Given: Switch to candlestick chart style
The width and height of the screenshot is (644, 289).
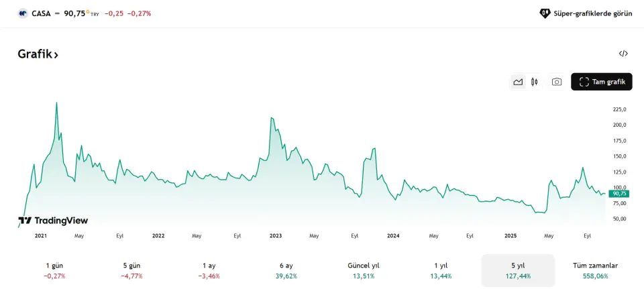Looking at the screenshot, I should tap(535, 82).
